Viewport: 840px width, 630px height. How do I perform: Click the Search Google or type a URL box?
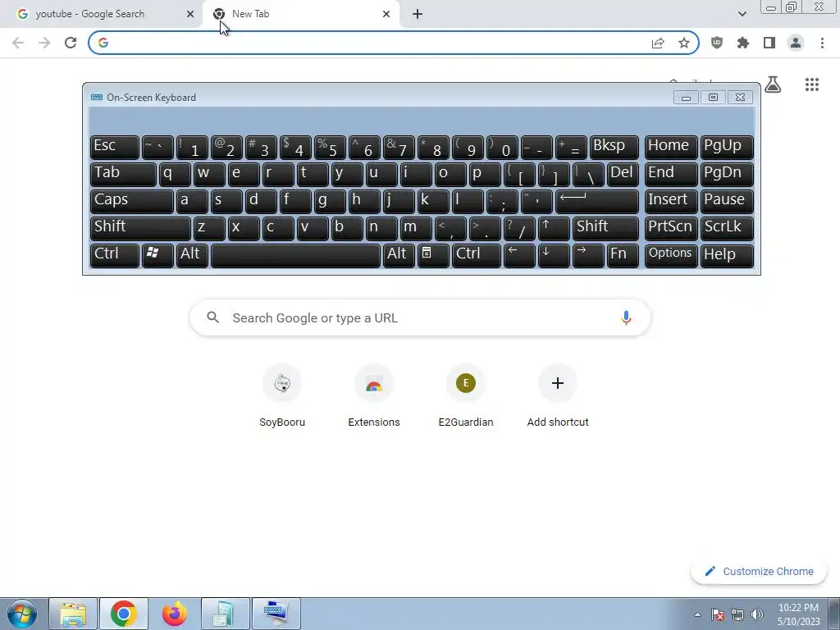pyautogui.click(x=421, y=317)
